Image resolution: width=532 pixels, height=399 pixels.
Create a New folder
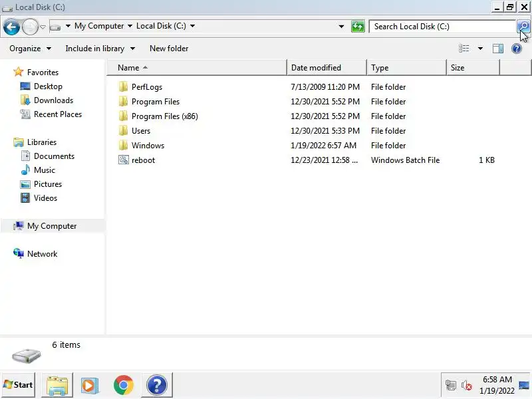169,49
